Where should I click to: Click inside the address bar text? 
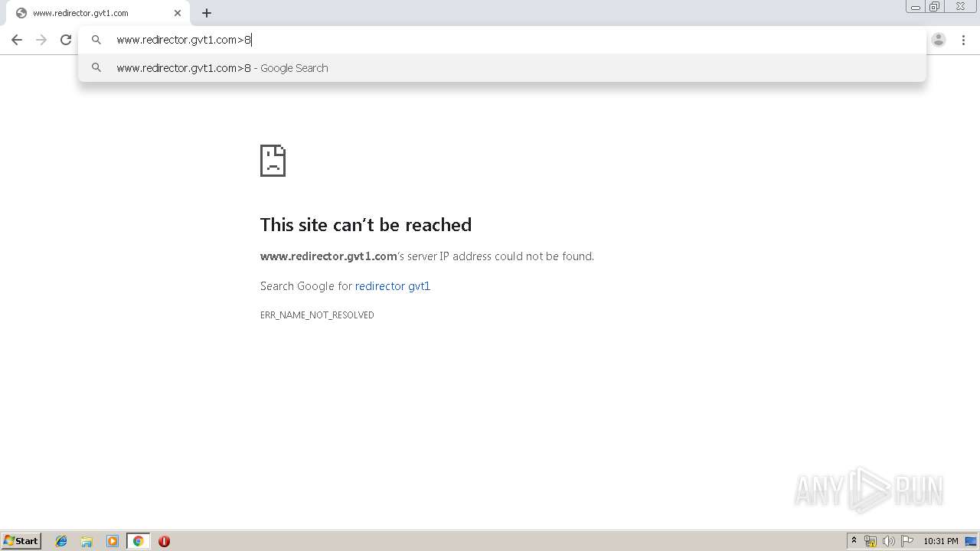(184, 40)
